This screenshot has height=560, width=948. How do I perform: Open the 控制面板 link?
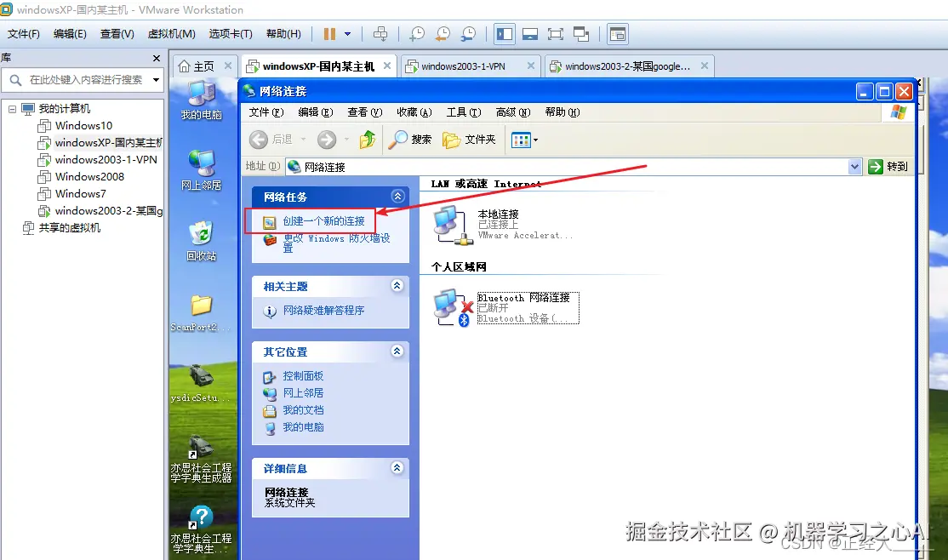click(303, 376)
